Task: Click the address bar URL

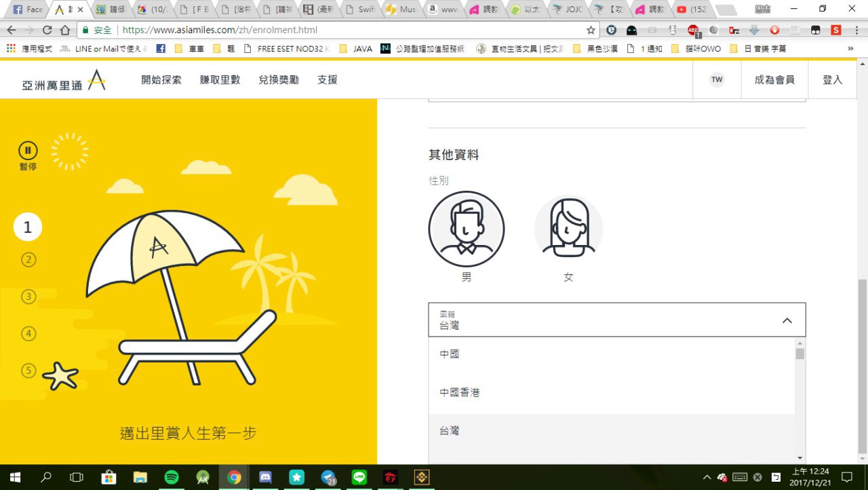Action: coord(220,30)
